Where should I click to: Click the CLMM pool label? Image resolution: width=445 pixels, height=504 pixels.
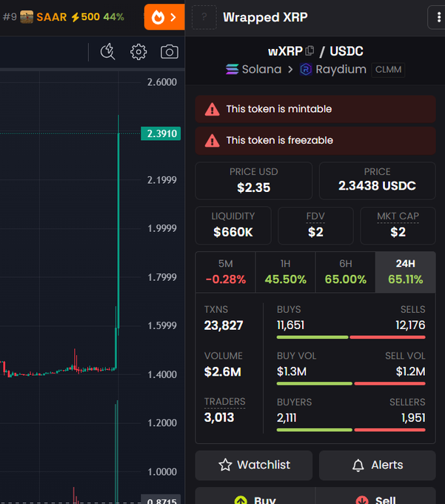388,70
